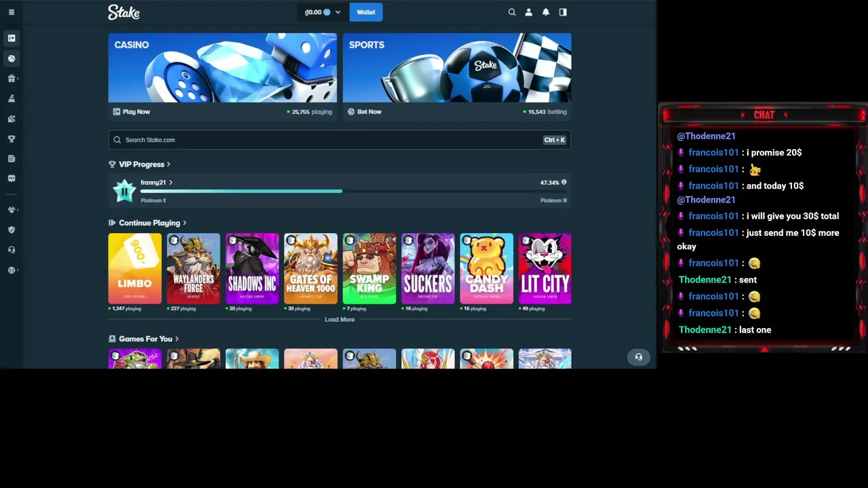Open the Waylanders Forge game
The height and width of the screenshot is (488, 868).
(x=193, y=268)
